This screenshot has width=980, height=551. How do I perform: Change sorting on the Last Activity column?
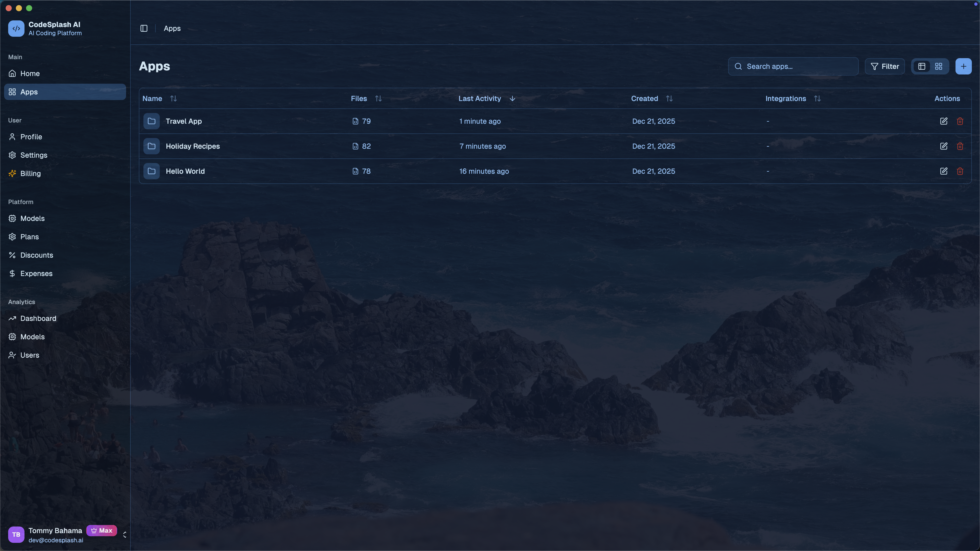point(512,98)
